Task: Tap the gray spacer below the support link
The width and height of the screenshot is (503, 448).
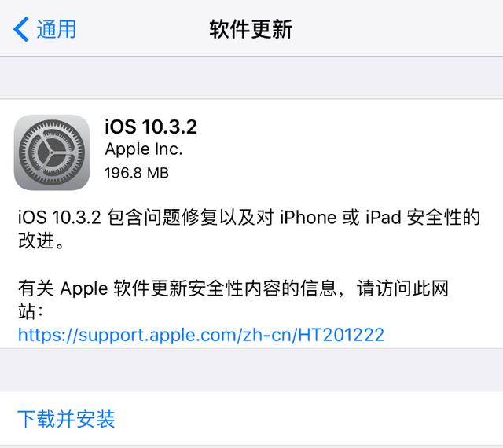Action: pyautogui.click(x=251, y=369)
